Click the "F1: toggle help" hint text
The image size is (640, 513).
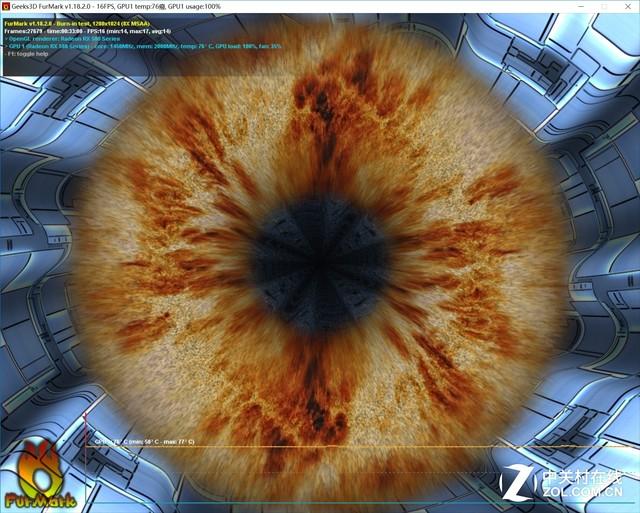(x=26, y=54)
